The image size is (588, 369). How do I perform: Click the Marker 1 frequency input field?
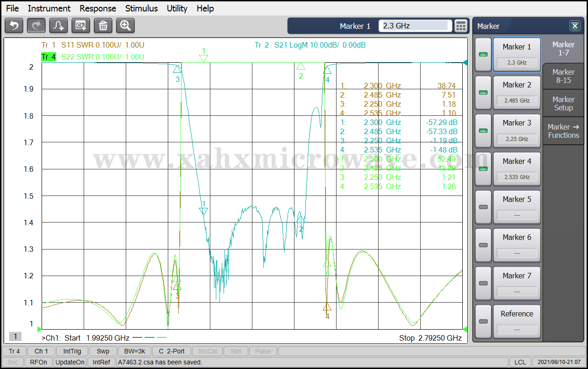[415, 26]
